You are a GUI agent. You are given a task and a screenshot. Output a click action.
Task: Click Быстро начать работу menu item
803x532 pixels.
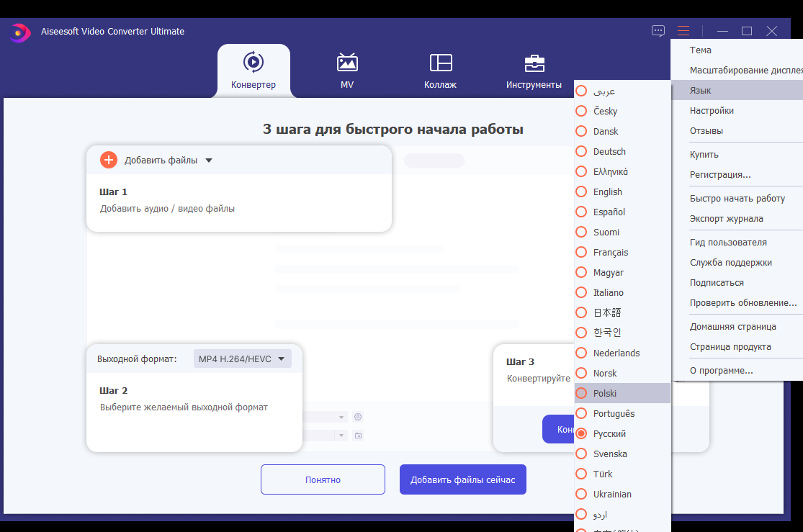click(737, 198)
